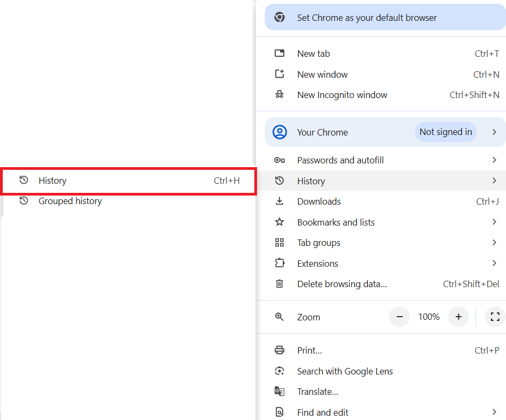
Task: Click the Bookmarks star icon
Action: pos(280,222)
